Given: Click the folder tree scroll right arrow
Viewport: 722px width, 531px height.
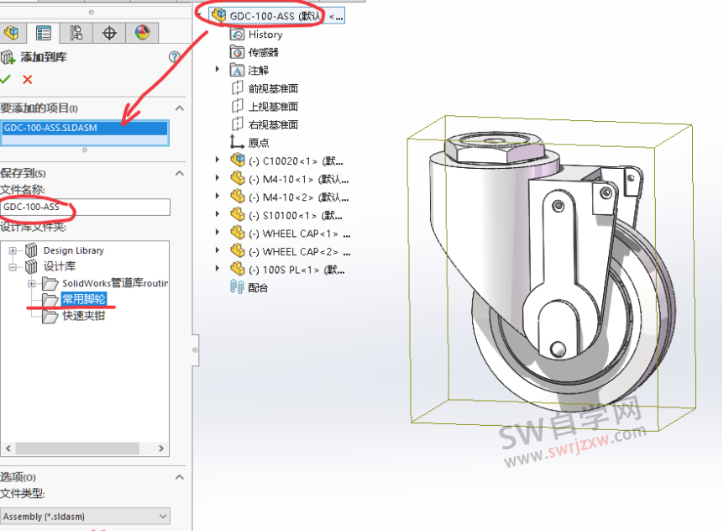Looking at the screenshot, I should (x=161, y=448).
